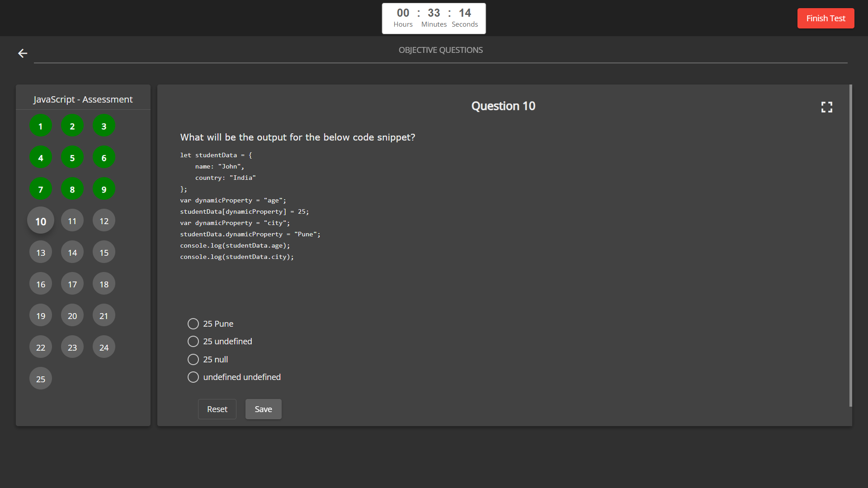Navigate to question 9

[104, 189]
